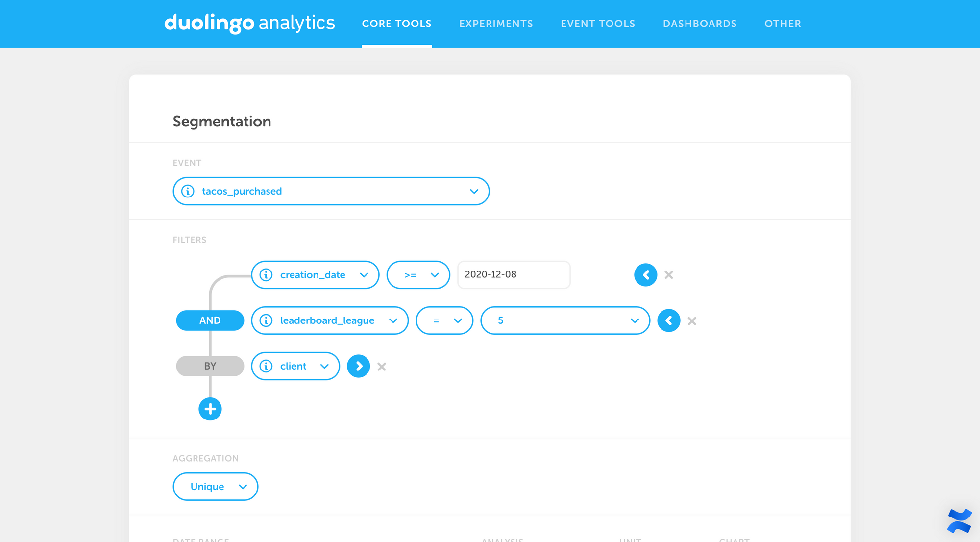The height and width of the screenshot is (542, 980).
Task: Open the Dashboards section
Action: pyautogui.click(x=700, y=23)
